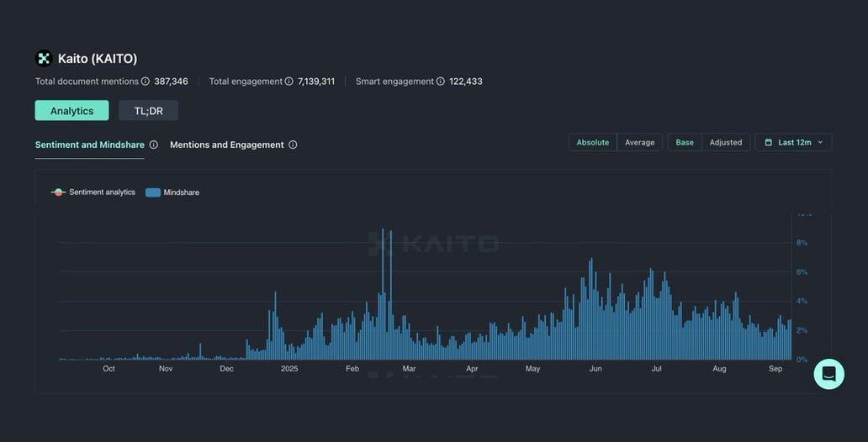The height and width of the screenshot is (442, 868).
Task: Click the Smart engagement label
Action: tap(394, 82)
